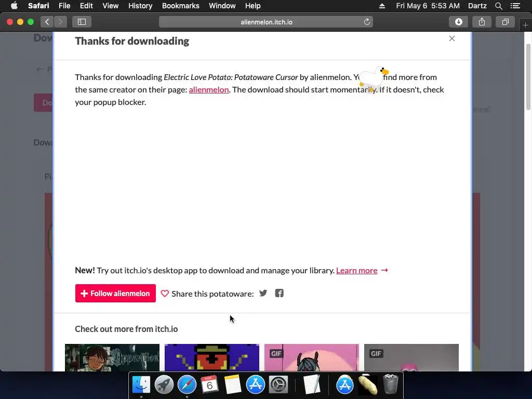Open the Edit menu
The height and width of the screenshot is (399, 532).
point(86,6)
